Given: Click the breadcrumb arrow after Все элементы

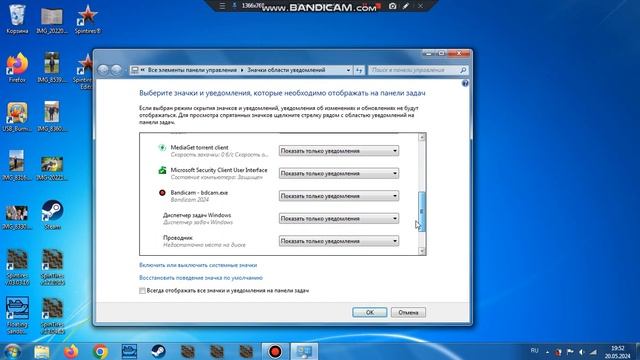Looking at the screenshot, I should [x=242, y=70].
